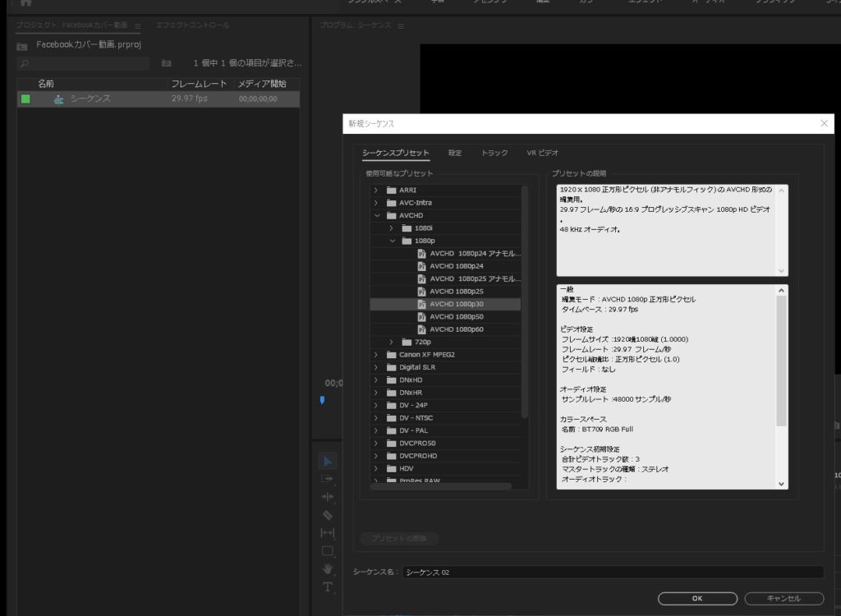841x616 pixels.
Task: Click the シーケンス名 text field
Action: click(613, 572)
